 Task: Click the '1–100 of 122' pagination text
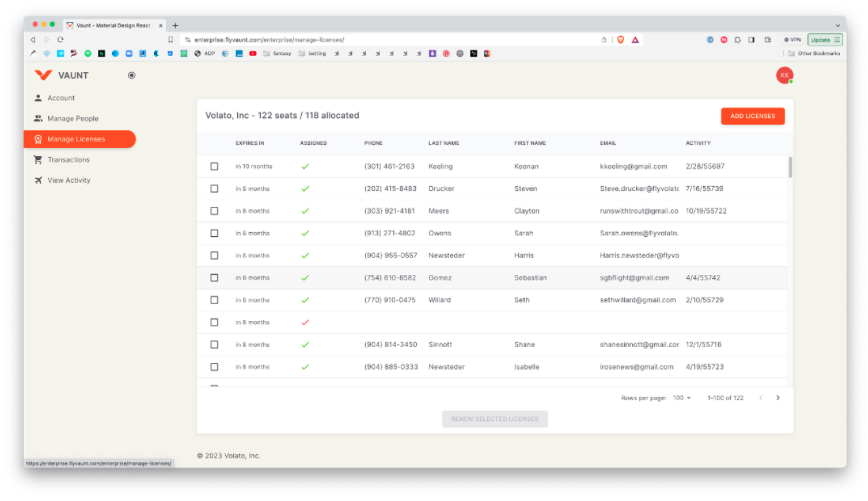coord(725,398)
